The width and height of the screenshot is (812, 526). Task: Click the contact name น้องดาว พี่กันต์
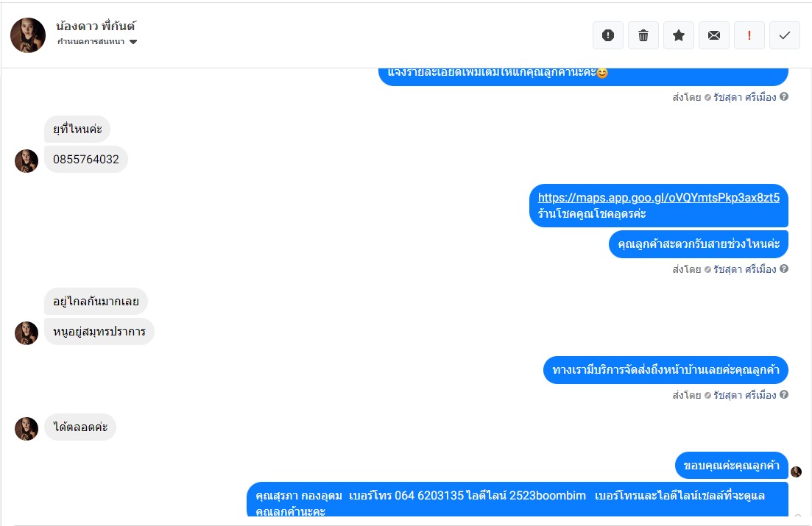click(96, 26)
